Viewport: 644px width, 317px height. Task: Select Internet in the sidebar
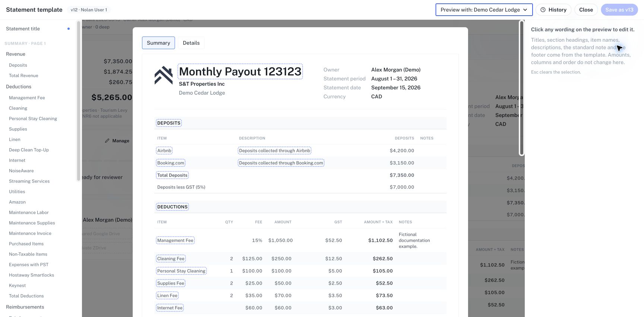tap(17, 161)
